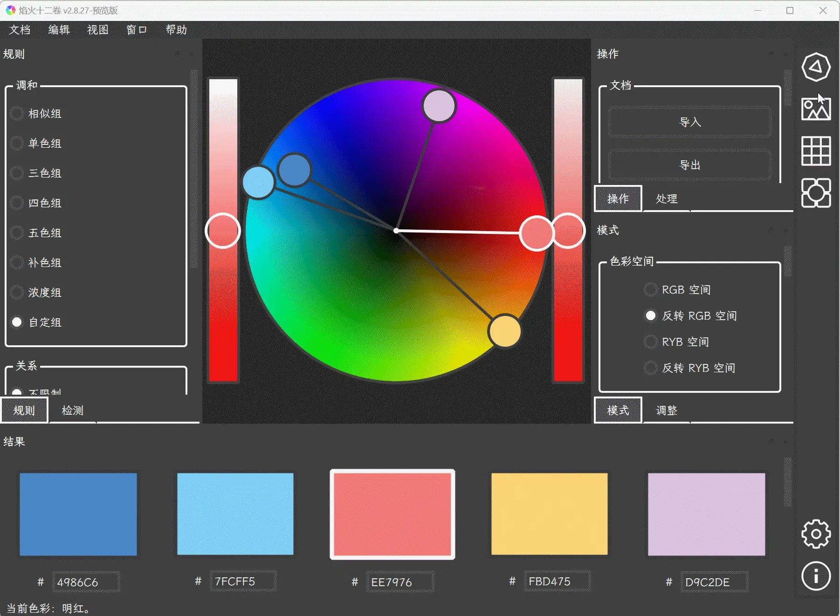The width and height of the screenshot is (840, 616).
Task: Open the 文档 menu
Action: tap(20, 30)
